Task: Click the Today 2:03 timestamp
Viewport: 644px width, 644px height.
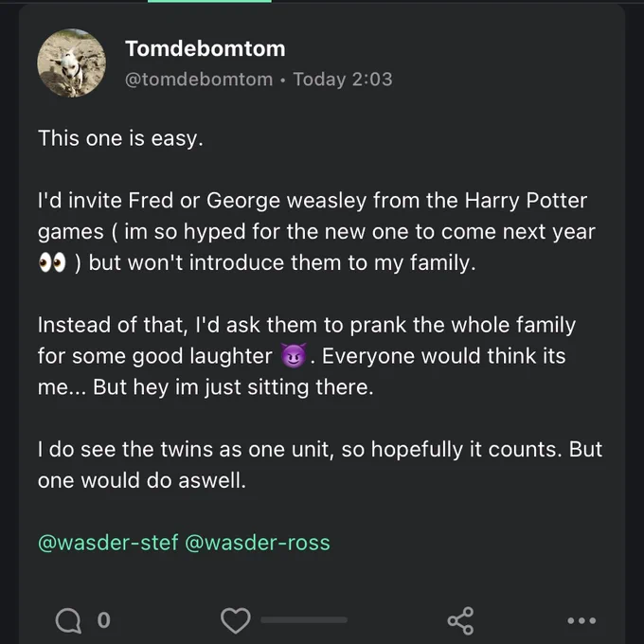Action: click(x=343, y=80)
